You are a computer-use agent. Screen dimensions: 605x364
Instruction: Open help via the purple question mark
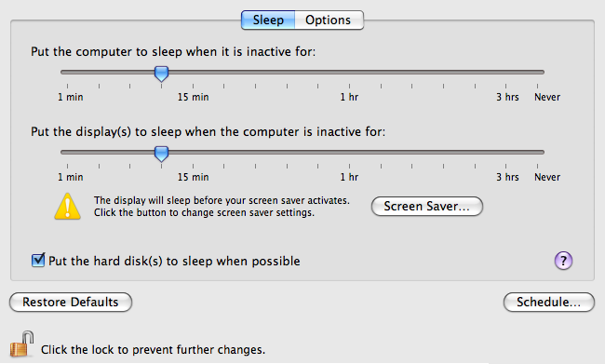click(x=563, y=261)
